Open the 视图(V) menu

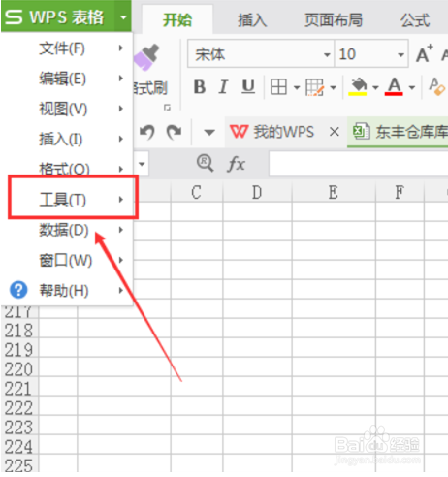[x=67, y=109]
